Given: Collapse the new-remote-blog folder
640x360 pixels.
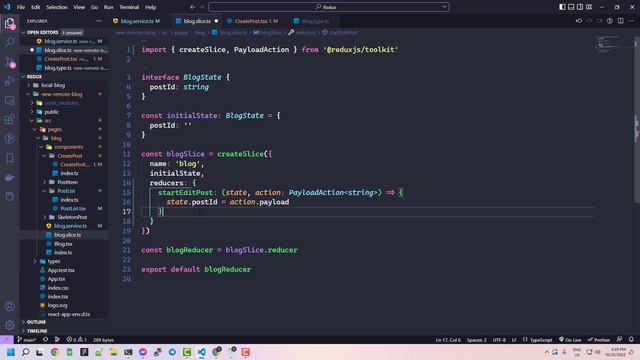Looking at the screenshot, I should tap(62, 94).
